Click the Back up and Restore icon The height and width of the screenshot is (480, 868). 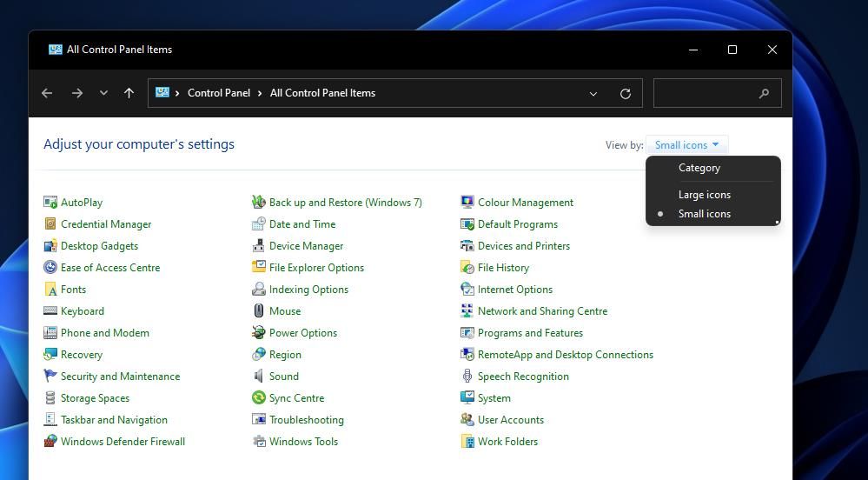pyautogui.click(x=259, y=203)
